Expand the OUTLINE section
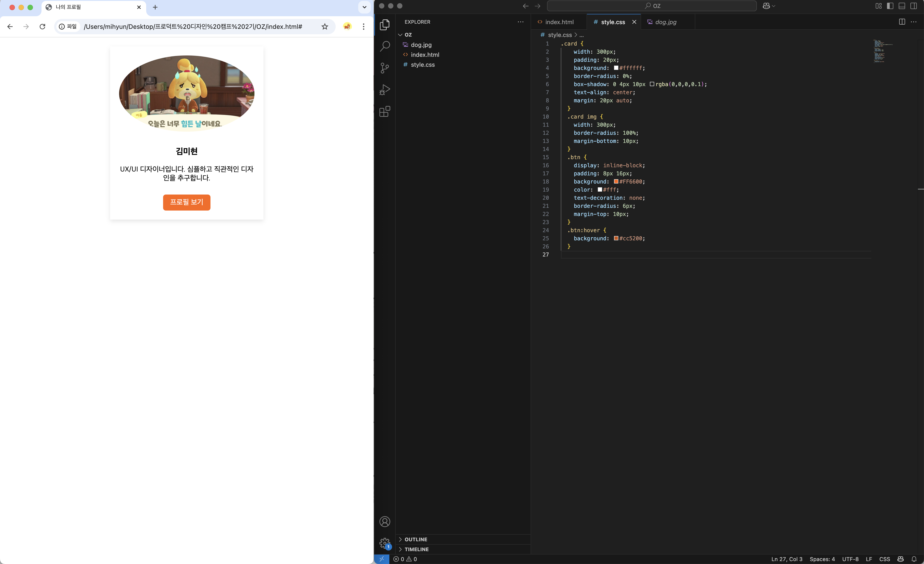 click(416, 539)
